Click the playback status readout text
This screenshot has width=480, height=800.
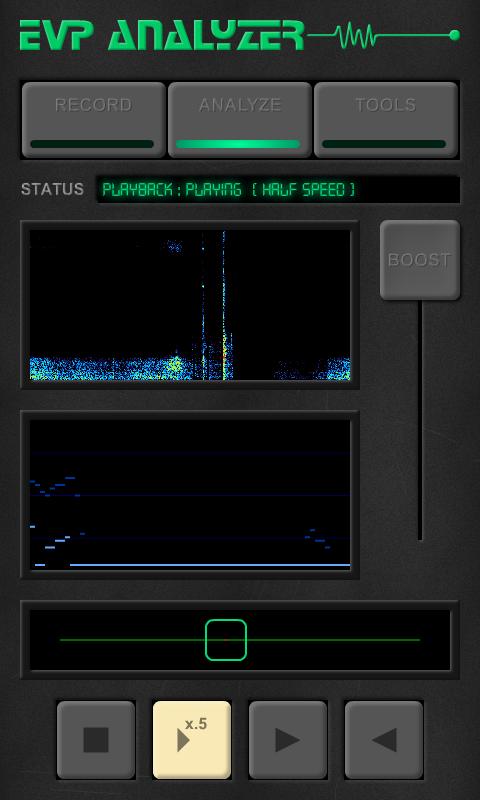coord(229,190)
